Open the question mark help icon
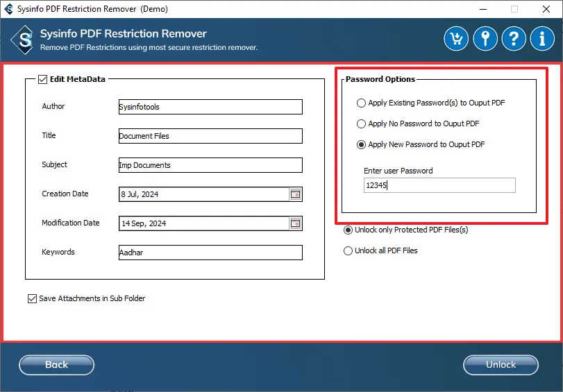 [x=514, y=38]
